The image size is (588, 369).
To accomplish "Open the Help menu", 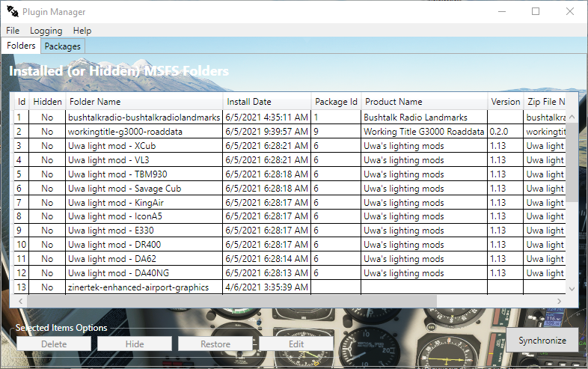I will pyautogui.click(x=82, y=31).
